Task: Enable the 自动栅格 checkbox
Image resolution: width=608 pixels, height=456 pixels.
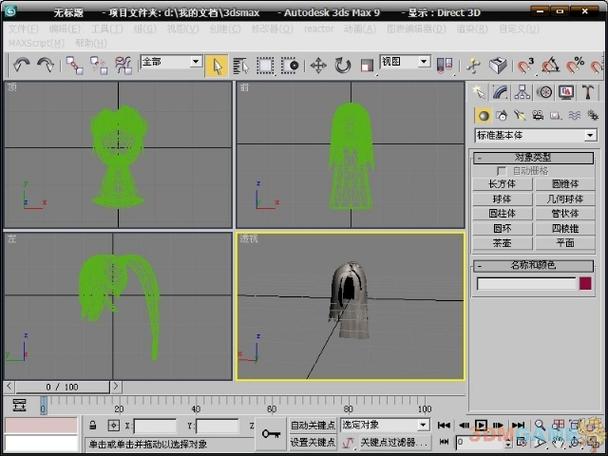Action: [501, 171]
